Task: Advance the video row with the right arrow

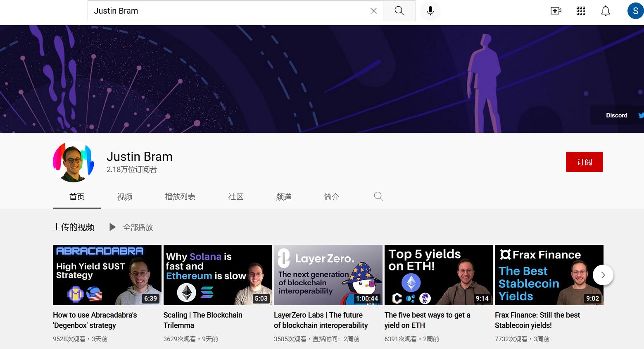Action: (x=603, y=275)
